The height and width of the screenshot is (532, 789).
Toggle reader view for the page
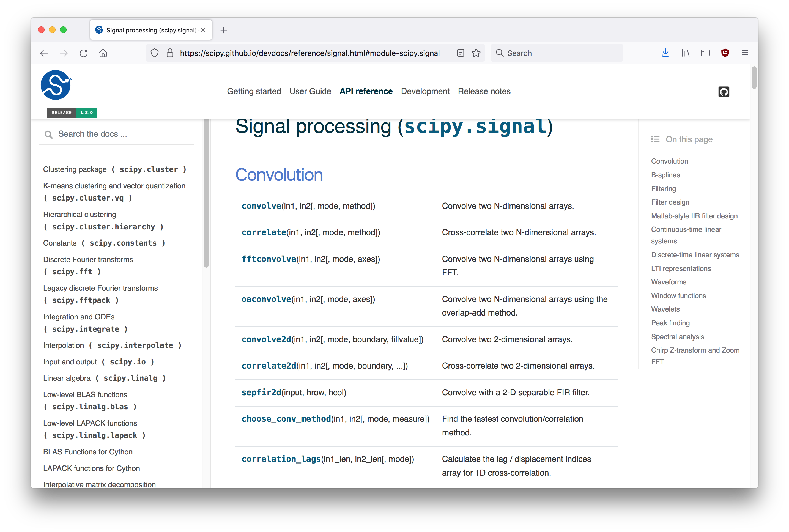coord(461,53)
